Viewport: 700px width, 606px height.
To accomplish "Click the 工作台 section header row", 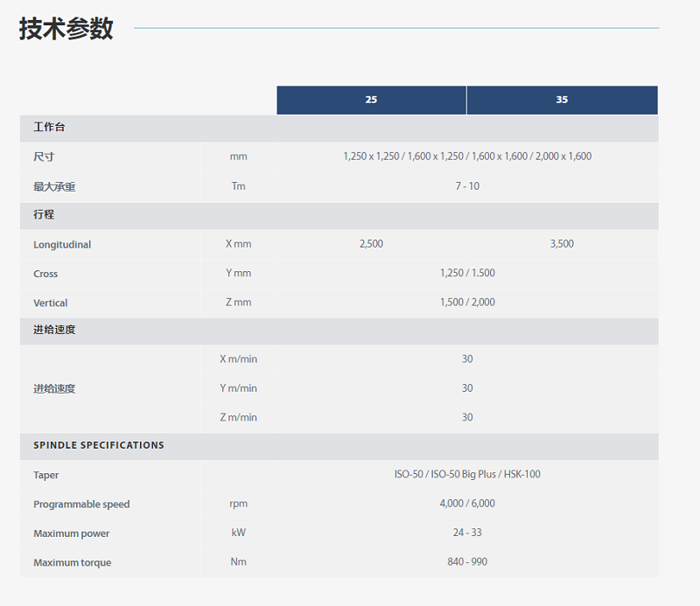I will point(49,128).
